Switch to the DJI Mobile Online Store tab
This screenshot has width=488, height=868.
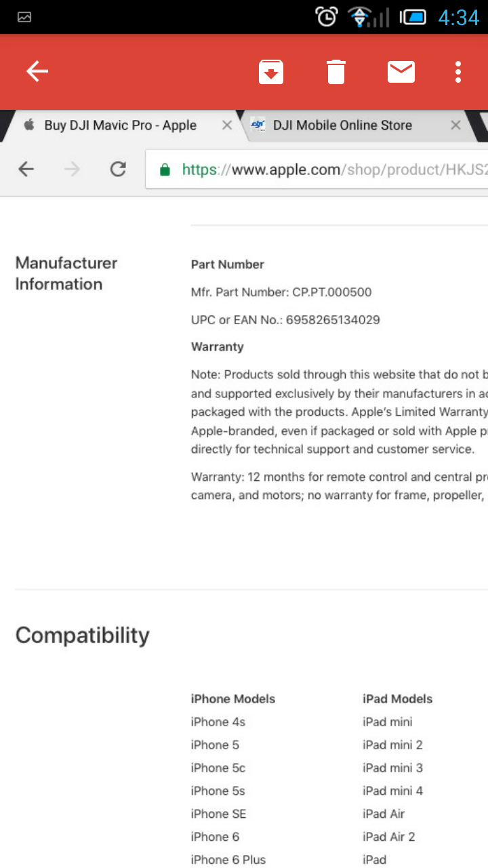click(x=342, y=125)
